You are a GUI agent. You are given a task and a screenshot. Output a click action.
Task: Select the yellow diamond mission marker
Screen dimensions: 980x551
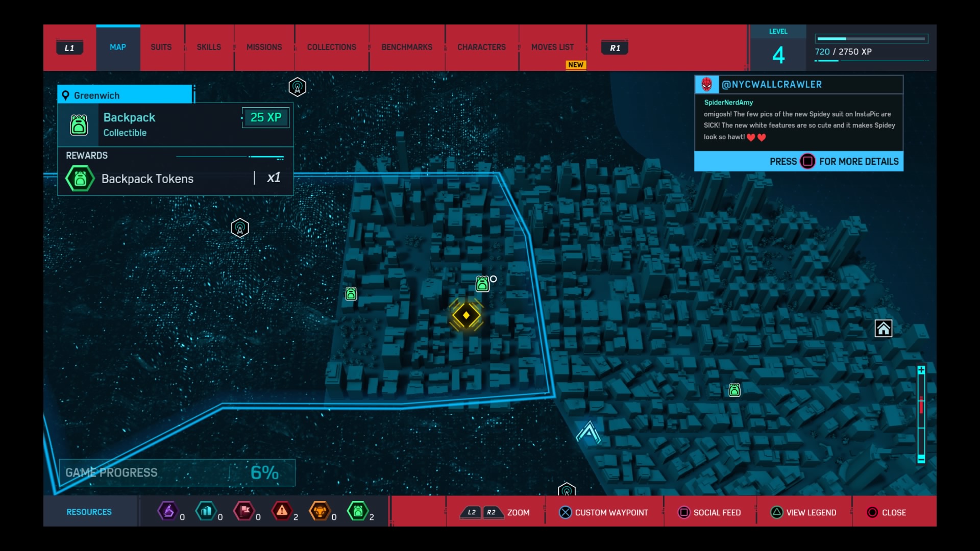tap(466, 315)
